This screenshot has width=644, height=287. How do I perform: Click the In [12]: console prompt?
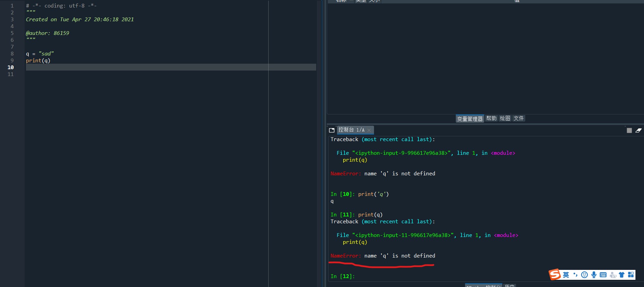click(x=343, y=276)
